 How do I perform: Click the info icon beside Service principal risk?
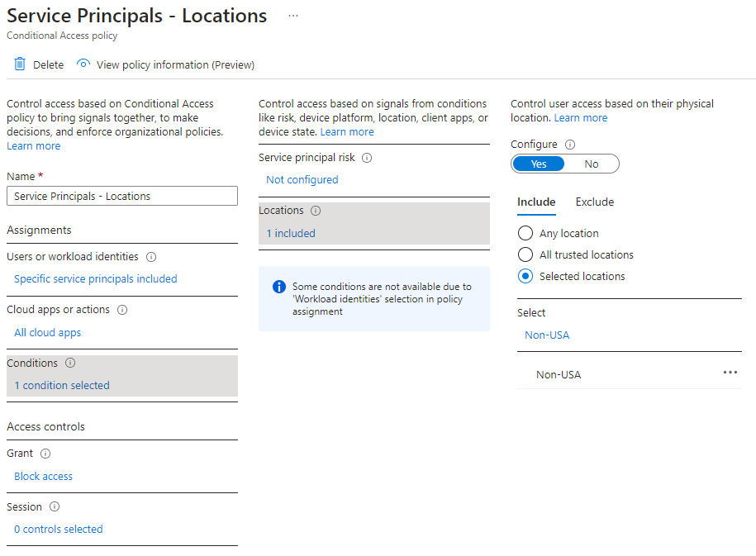pyautogui.click(x=367, y=158)
